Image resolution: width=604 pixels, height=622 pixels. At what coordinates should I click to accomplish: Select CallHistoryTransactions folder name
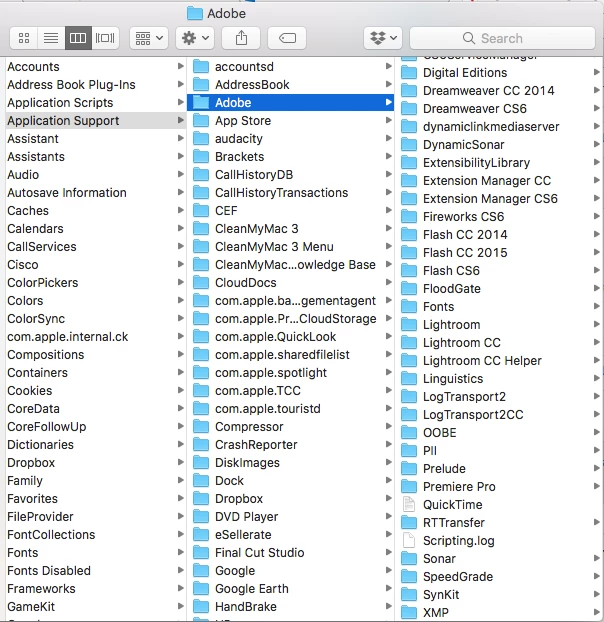coord(282,192)
